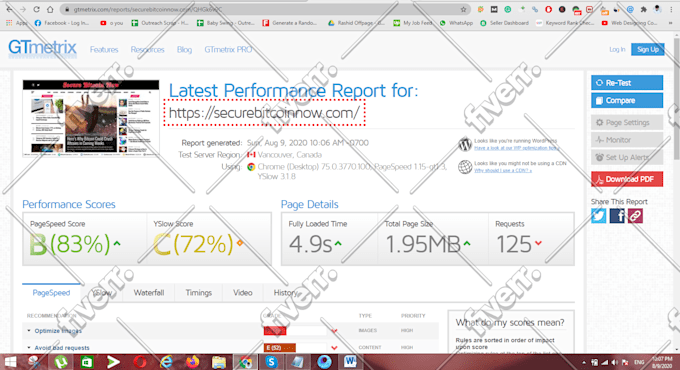Open Skype from taskbar
Screen dimensions: 680x370
coord(271,362)
